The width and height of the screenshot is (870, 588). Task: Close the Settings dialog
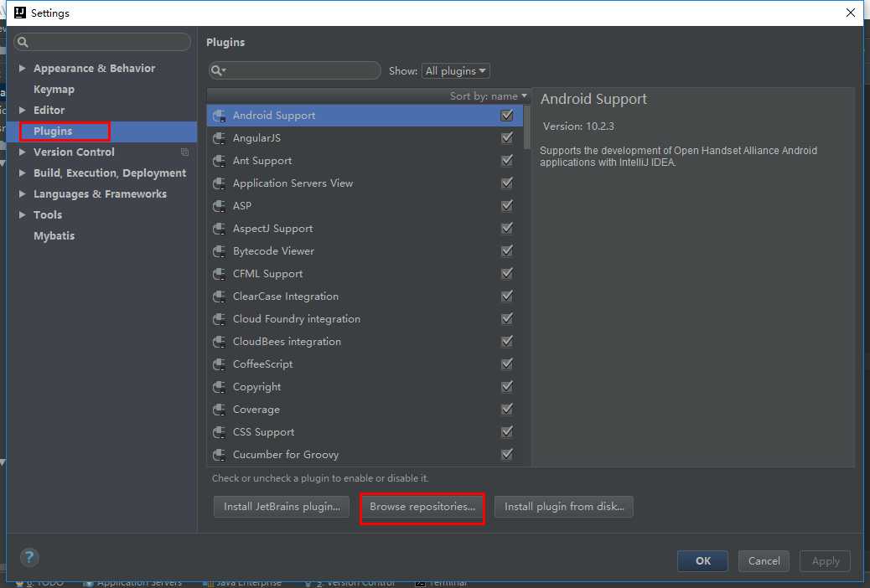click(850, 13)
